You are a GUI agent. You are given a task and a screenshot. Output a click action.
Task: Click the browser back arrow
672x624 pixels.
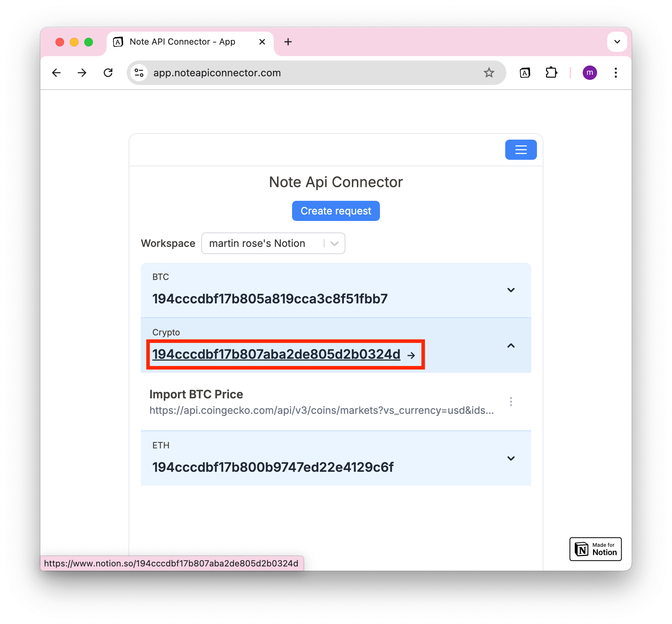click(57, 73)
